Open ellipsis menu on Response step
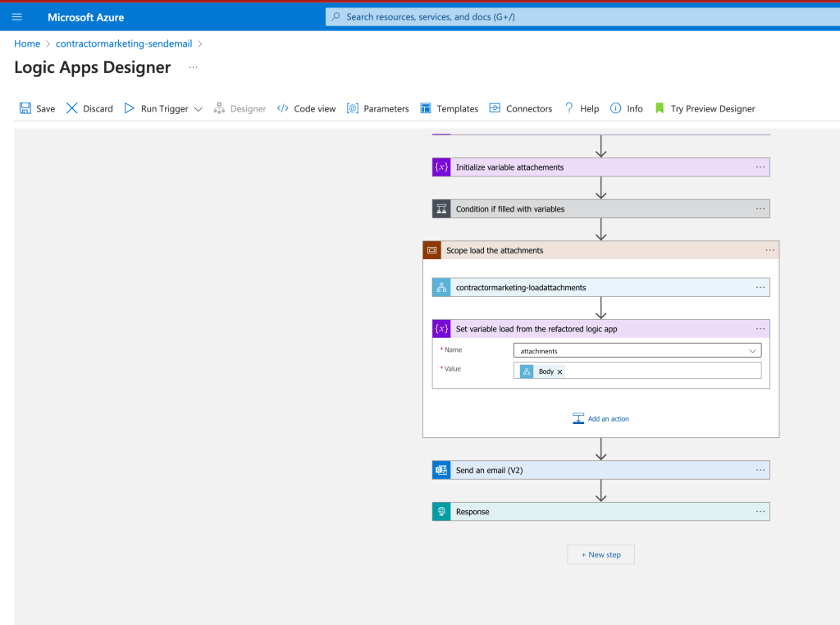The height and width of the screenshot is (625, 840). click(x=760, y=512)
